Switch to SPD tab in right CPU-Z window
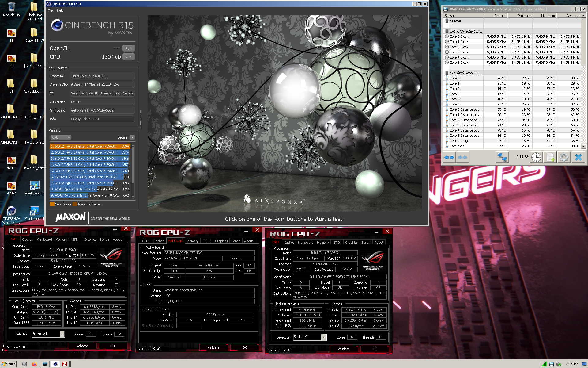 tap(337, 243)
